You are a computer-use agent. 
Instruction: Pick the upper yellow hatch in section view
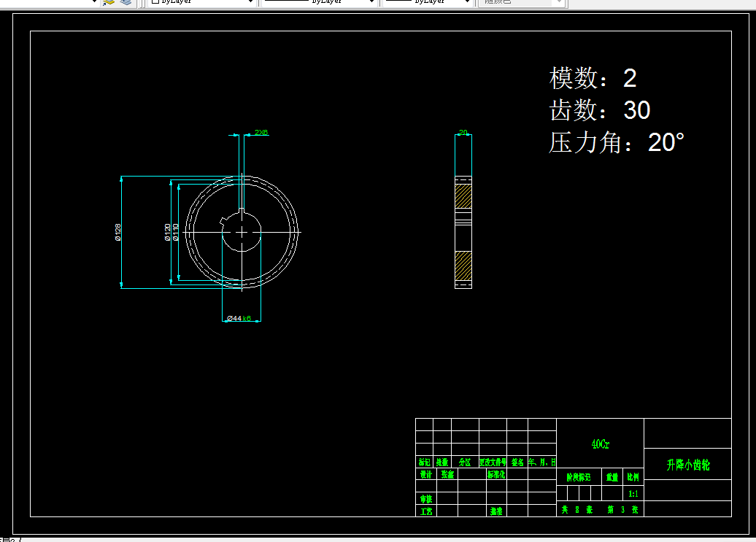point(463,196)
